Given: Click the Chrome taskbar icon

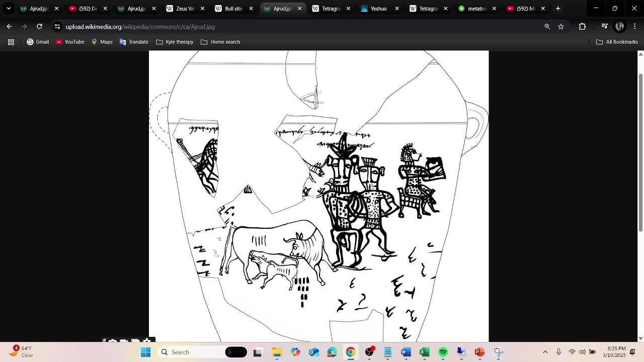Looking at the screenshot, I should [351, 352].
